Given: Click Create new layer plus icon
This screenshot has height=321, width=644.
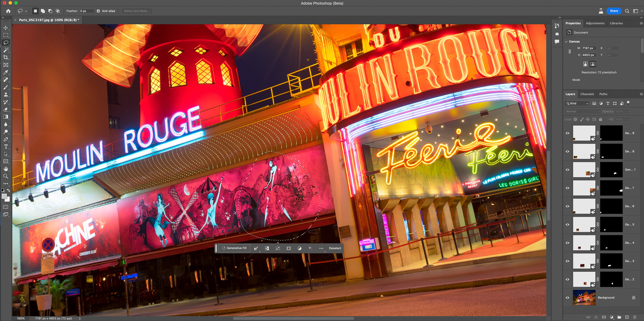Looking at the screenshot, I should pyautogui.click(x=627, y=317).
